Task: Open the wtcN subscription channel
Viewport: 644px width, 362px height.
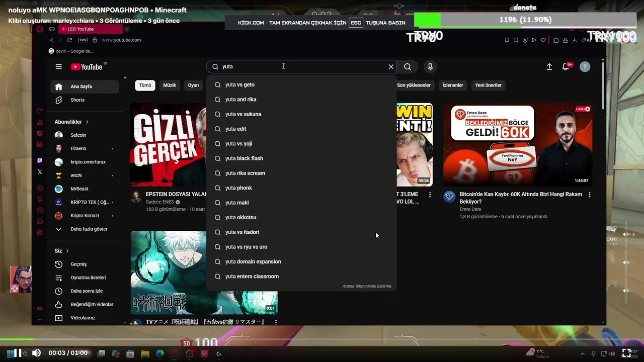Action: pyautogui.click(x=85, y=175)
